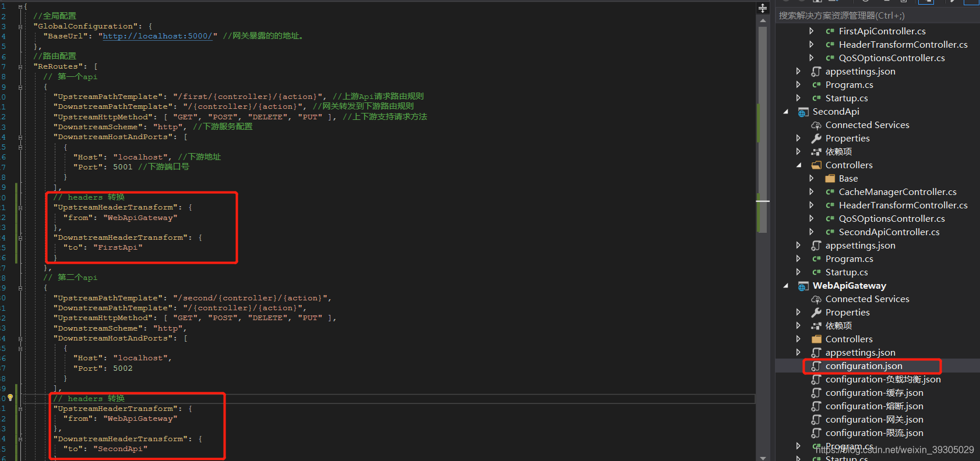Collapse the ReRoutes array code block
980x461 pixels.
click(x=20, y=67)
